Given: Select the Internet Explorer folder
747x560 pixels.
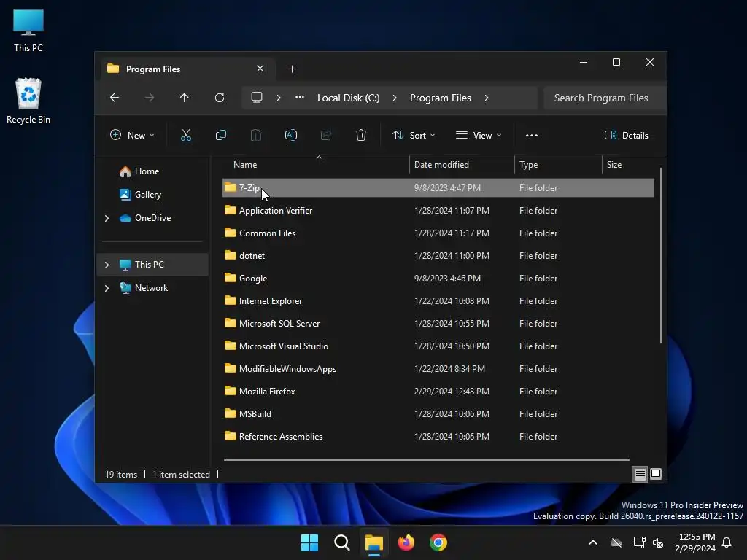Looking at the screenshot, I should pyautogui.click(x=438, y=301).
